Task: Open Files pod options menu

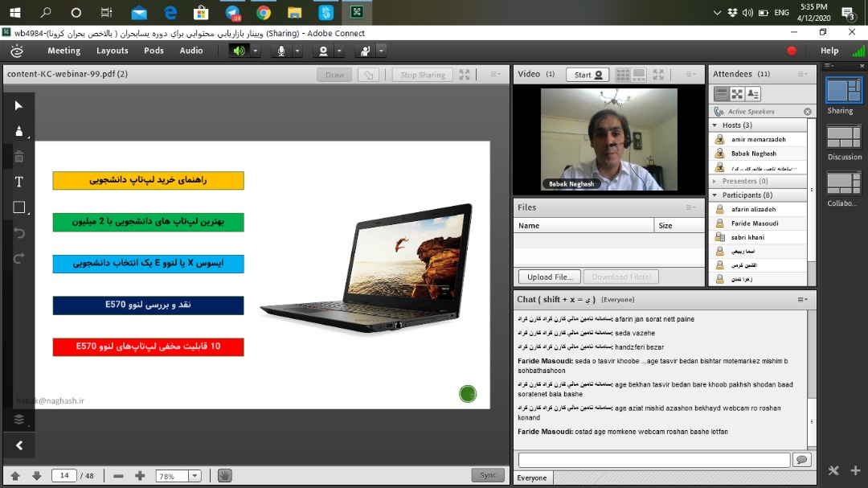Action: point(691,207)
